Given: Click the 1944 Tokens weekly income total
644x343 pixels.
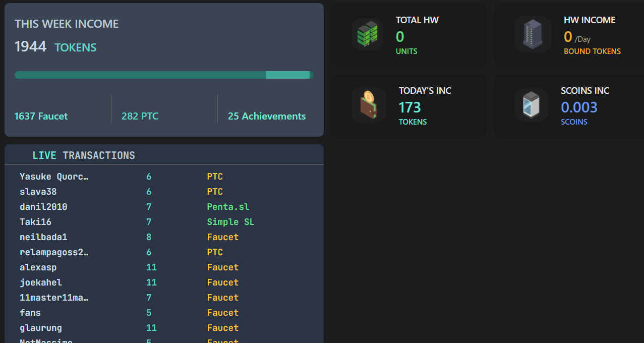Looking at the screenshot, I should click(x=55, y=47).
